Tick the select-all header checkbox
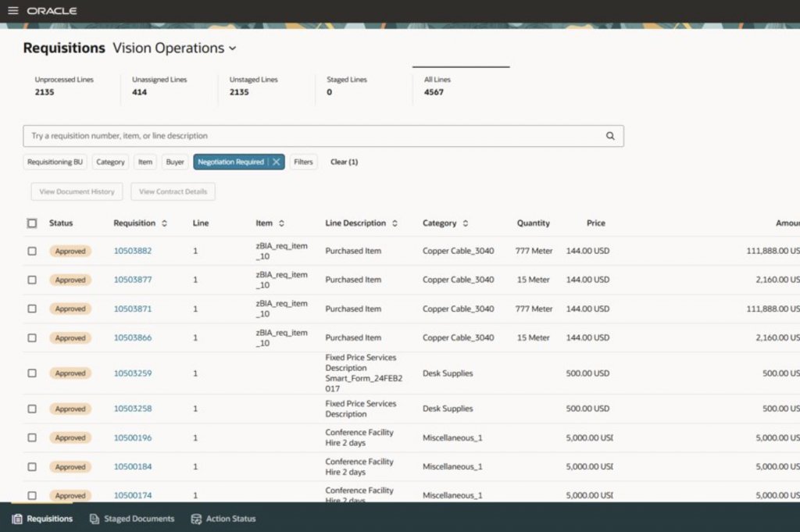The image size is (800, 532). 32,223
